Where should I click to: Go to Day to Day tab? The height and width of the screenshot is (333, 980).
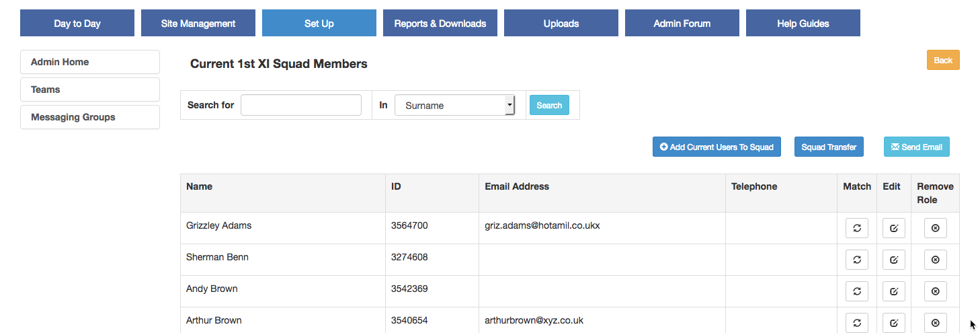(77, 24)
